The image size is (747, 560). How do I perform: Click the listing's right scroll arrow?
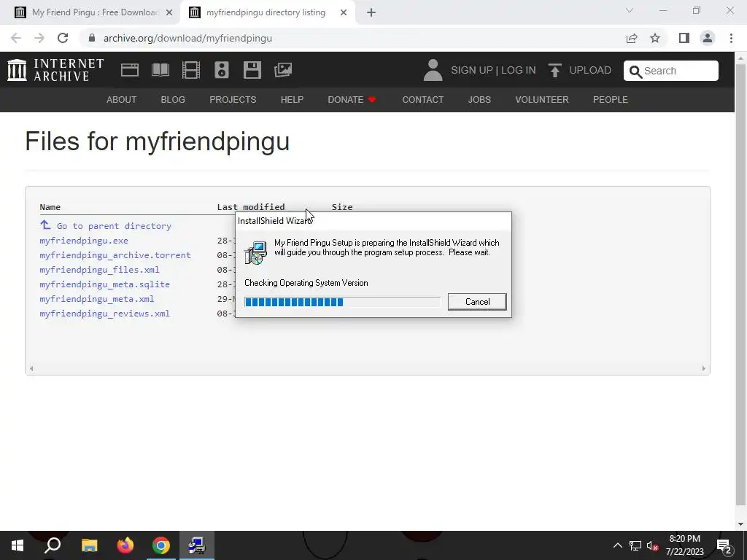tap(704, 368)
